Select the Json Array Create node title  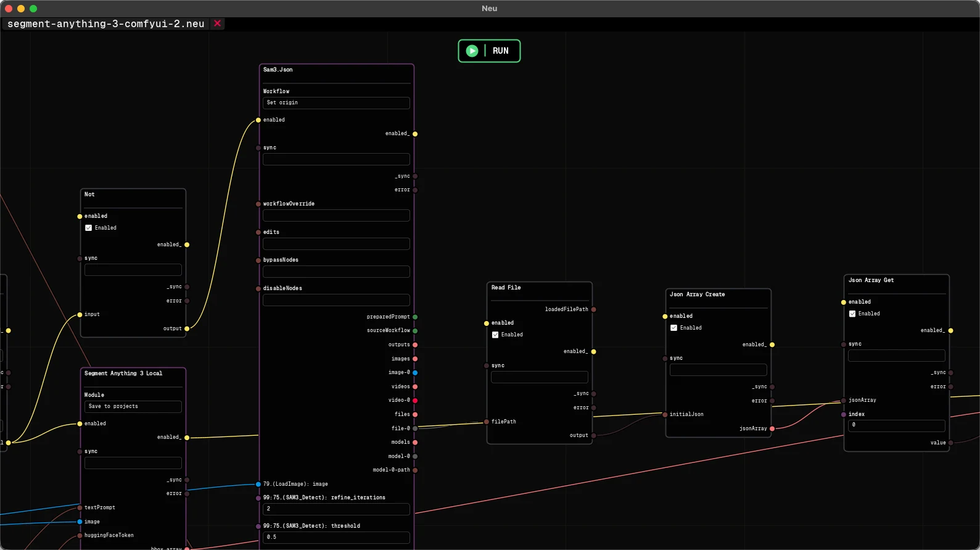click(x=698, y=294)
